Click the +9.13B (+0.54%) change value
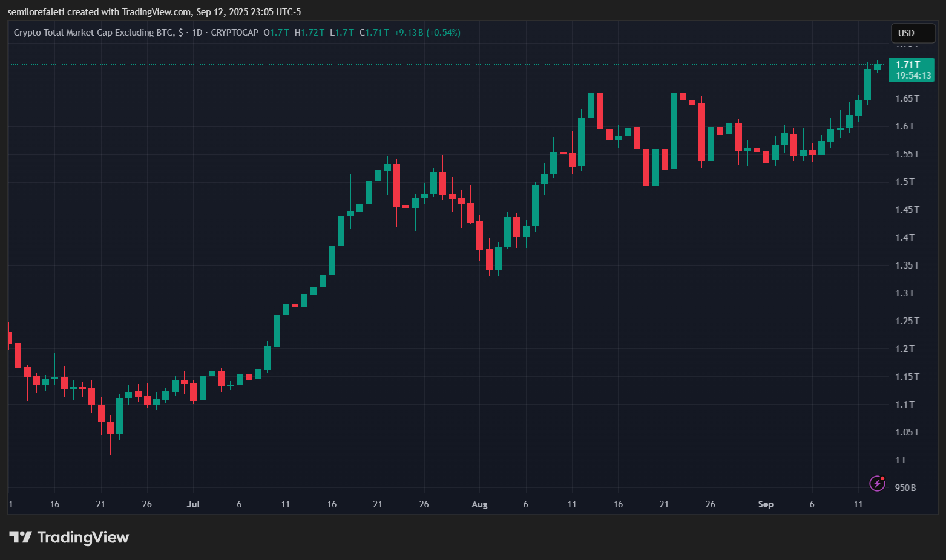 [x=426, y=33]
